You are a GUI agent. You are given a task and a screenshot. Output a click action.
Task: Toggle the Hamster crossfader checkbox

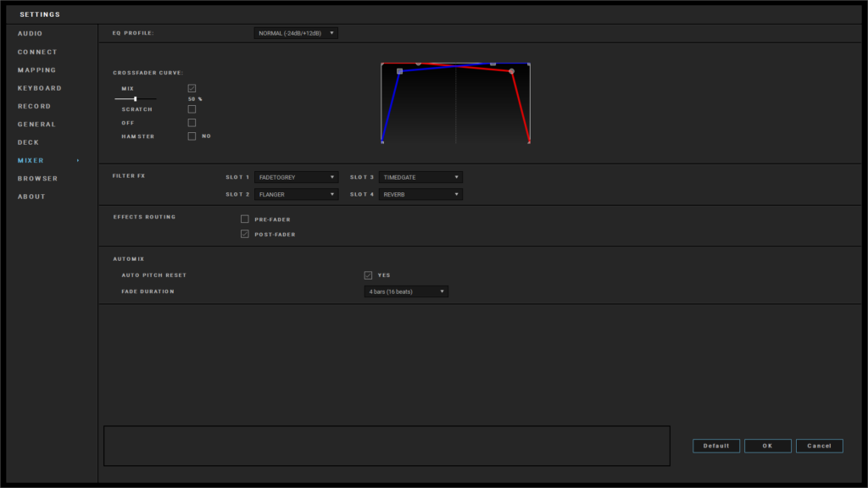[x=192, y=136]
